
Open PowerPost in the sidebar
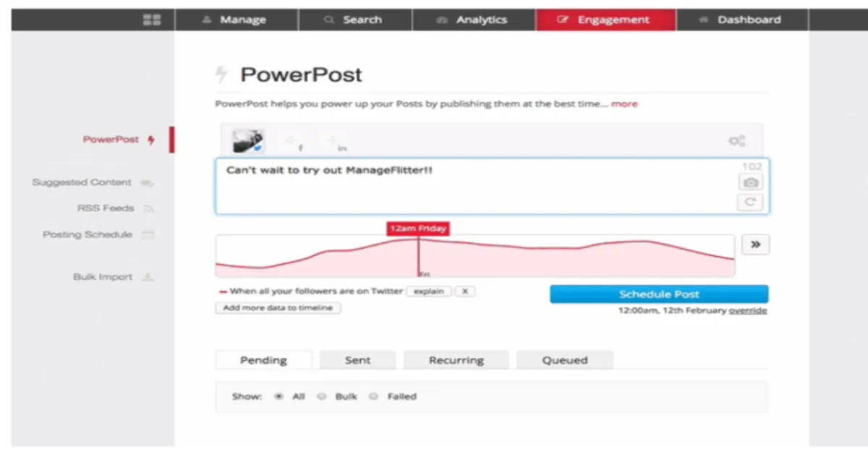click(111, 140)
